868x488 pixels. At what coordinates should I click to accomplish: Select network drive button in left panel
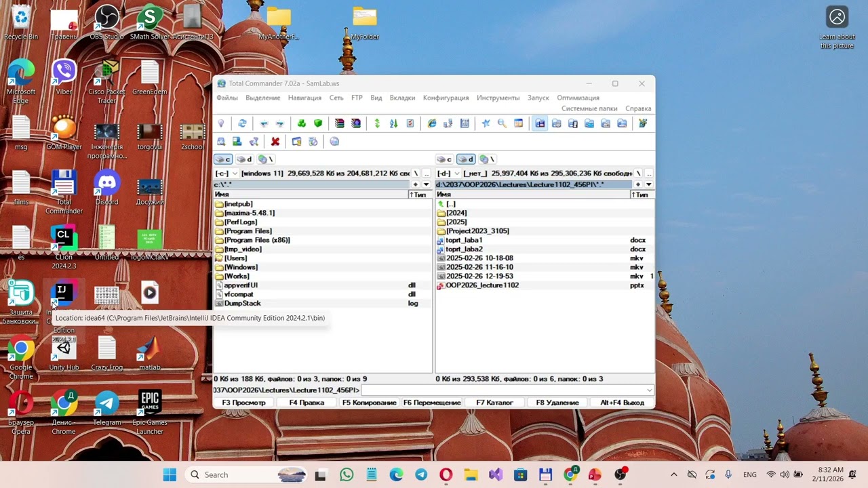coord(265,159)
